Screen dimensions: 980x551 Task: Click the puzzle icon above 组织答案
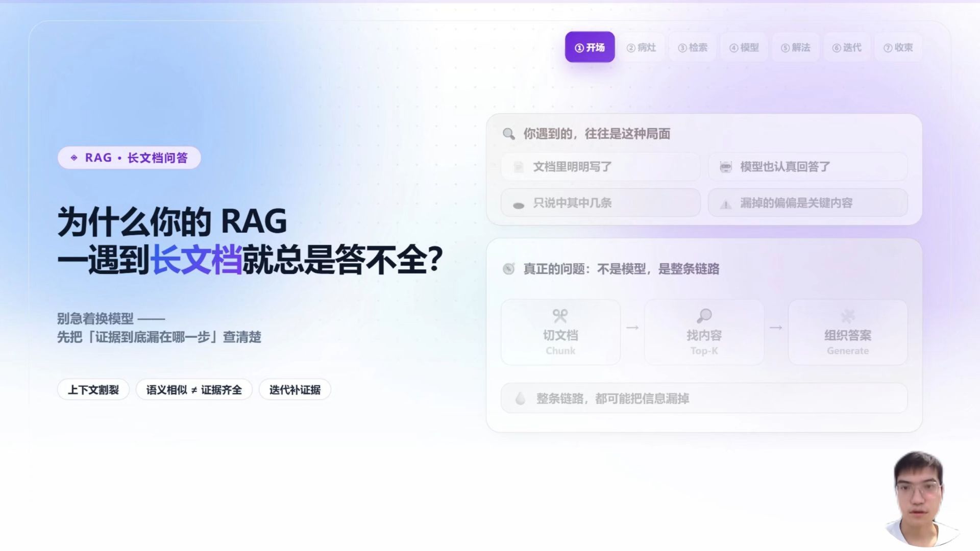pyautogui.click(x=848, y=316)
